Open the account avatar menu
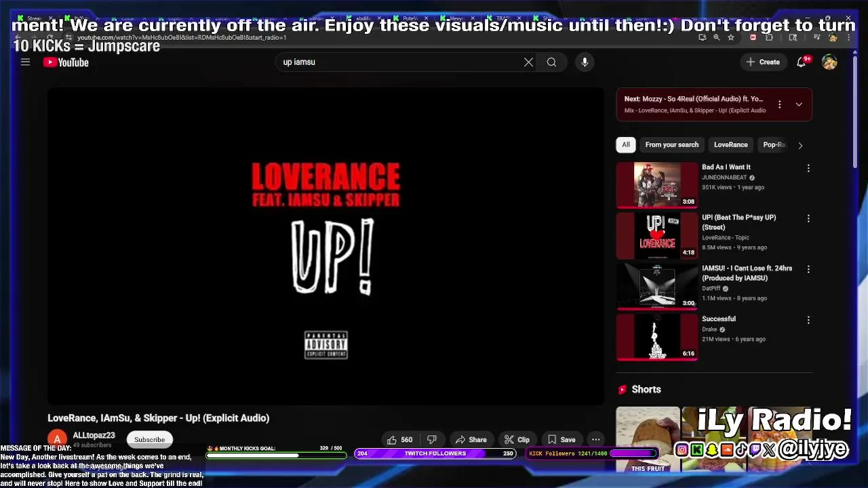This screenshot has width=868, height=488. 829,62
